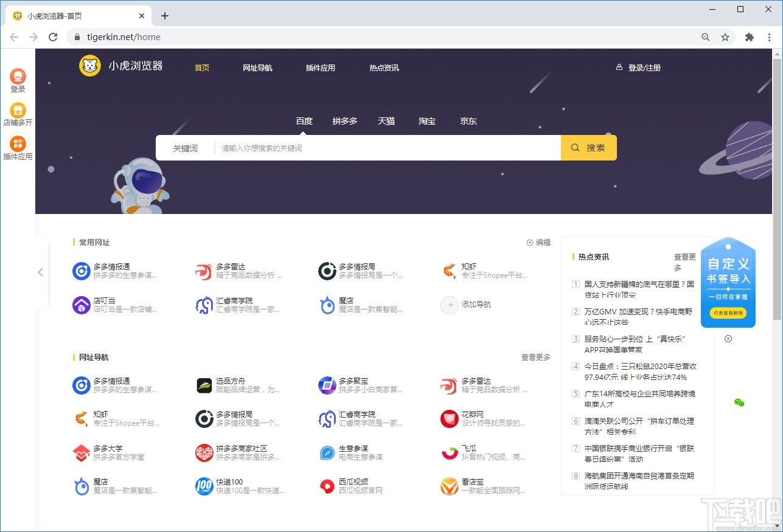Open 插件应用 from the left sidebar
This screenshot has height=532, width=783.
[18, 146]
